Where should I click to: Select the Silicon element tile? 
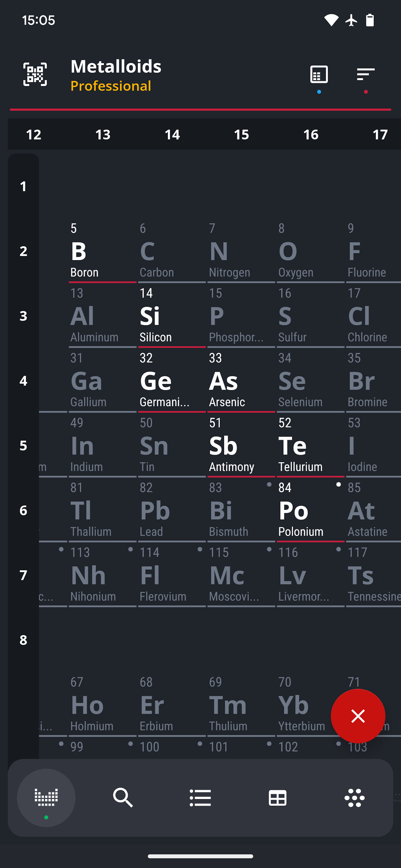pos(172,317)
